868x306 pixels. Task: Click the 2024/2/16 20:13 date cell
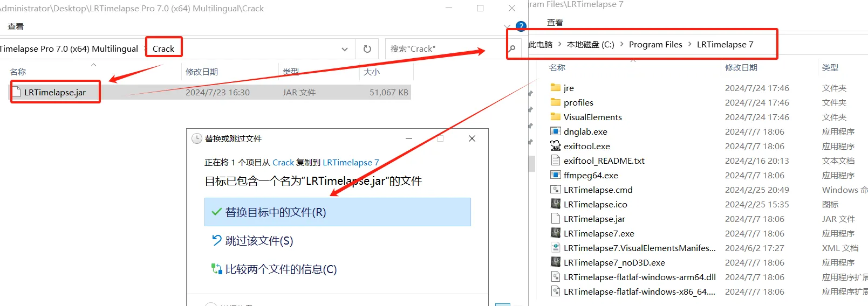757,161
